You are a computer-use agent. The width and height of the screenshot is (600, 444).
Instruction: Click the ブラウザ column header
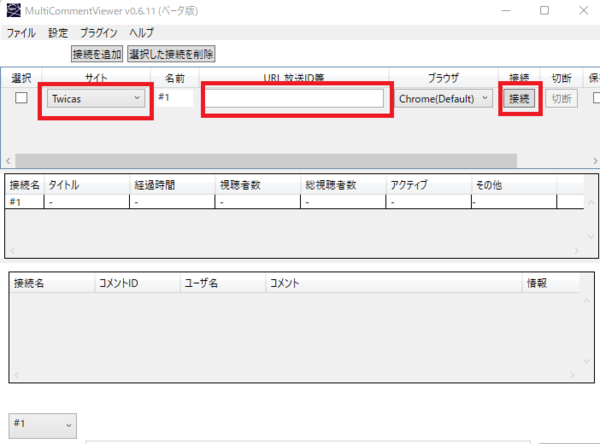click(x=443, y=78)
